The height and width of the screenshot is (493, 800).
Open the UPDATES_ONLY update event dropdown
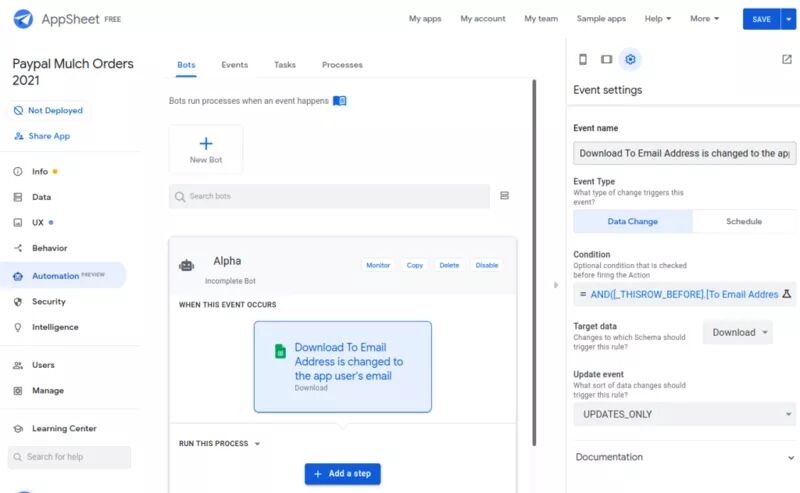[684, 414]
